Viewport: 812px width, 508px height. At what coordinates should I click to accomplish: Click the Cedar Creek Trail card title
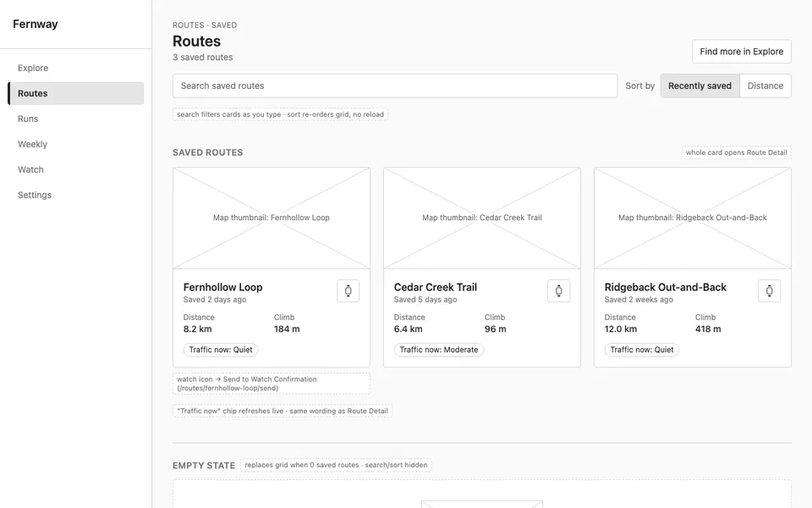(x=436, y=287)
